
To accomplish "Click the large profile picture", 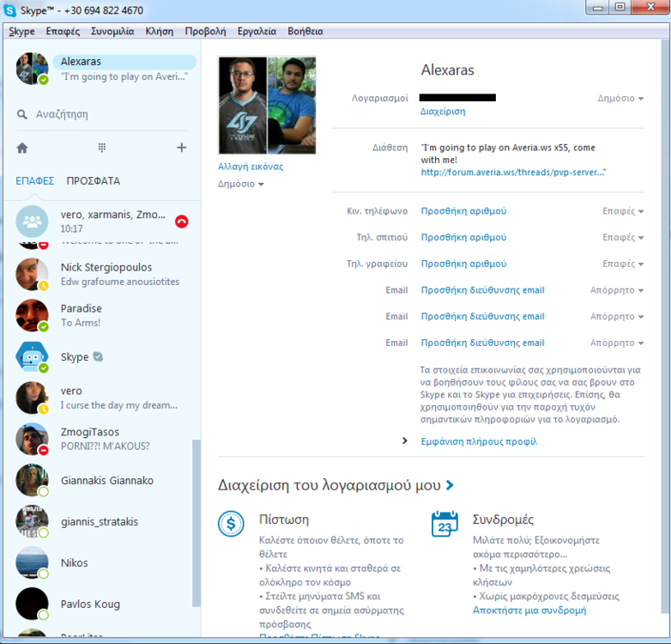I will 267,106.
